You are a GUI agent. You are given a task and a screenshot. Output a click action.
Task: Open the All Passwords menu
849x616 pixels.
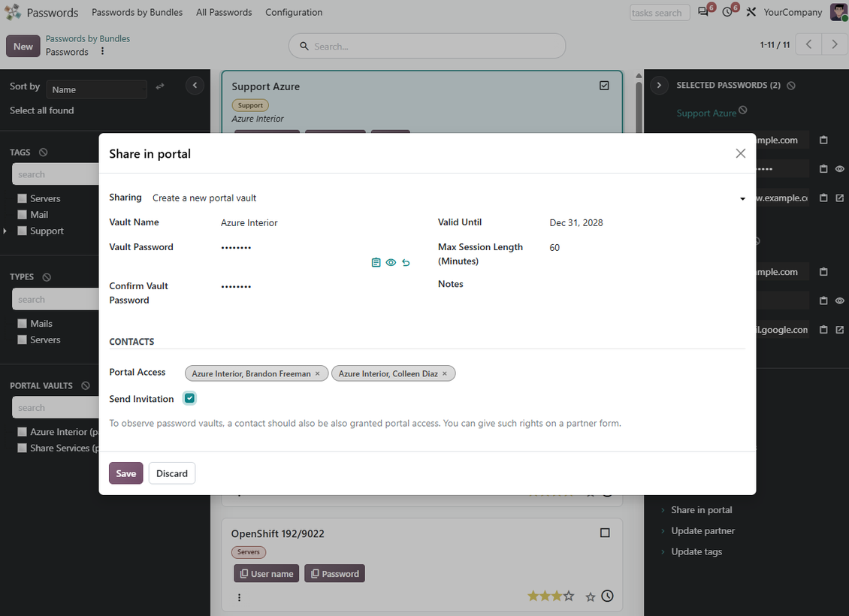[x=224, y=12]
